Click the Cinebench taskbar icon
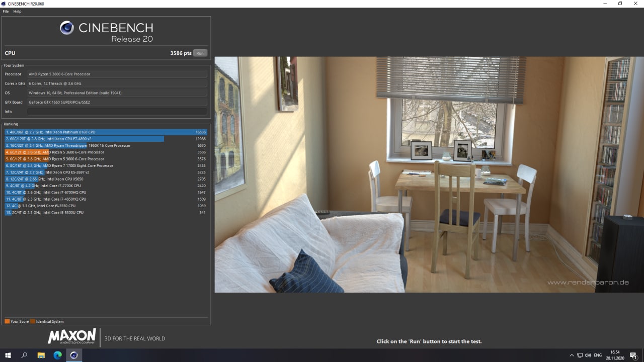 [x=74, y=355]
